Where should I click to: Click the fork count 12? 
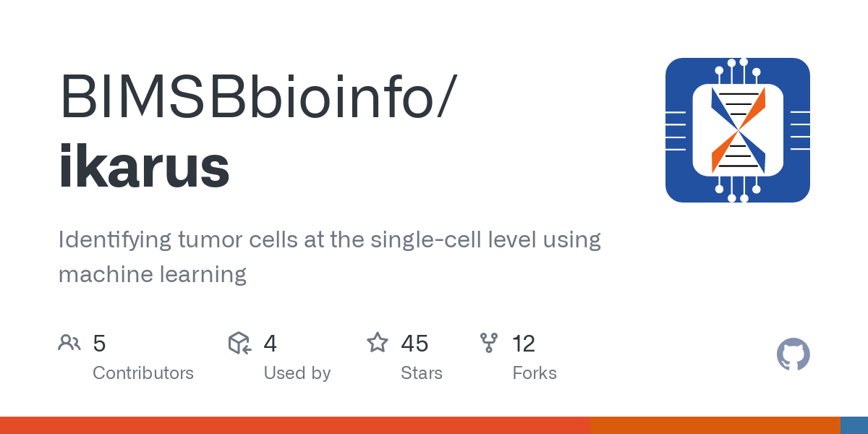[524, 343]
